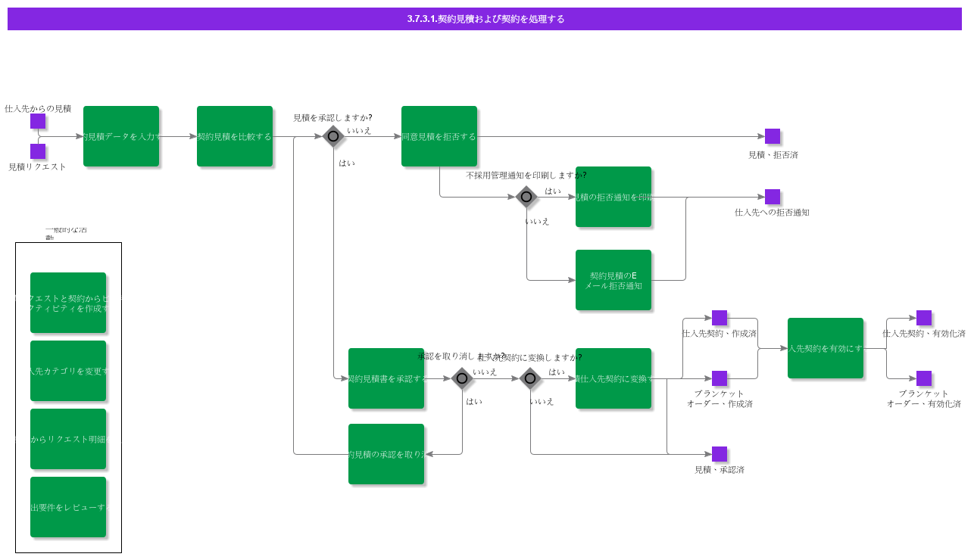Click the 契約見積書を承認する activity box
The width and height of the screenshot is (974, 560).
tap(386, 378)
